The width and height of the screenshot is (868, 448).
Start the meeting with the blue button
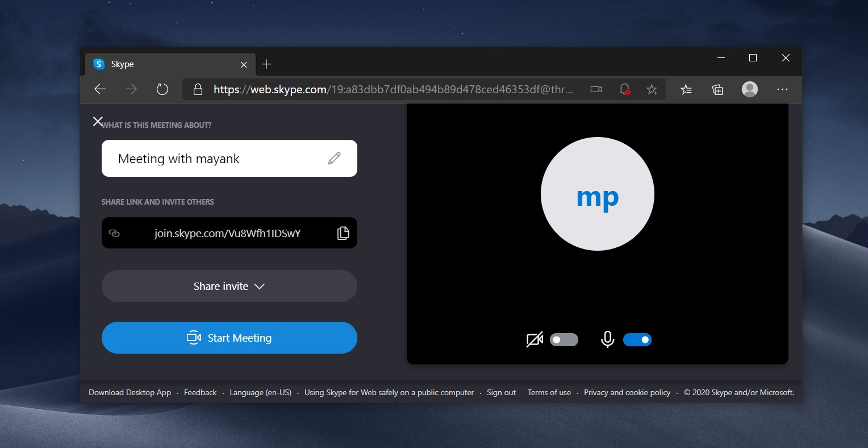click(x=229, y=338)
